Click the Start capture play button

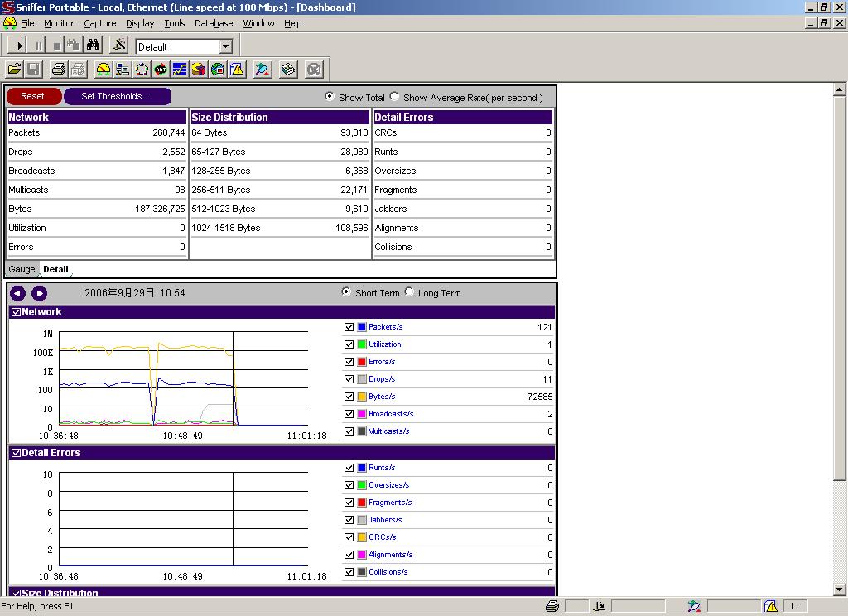tap(20, 46)
